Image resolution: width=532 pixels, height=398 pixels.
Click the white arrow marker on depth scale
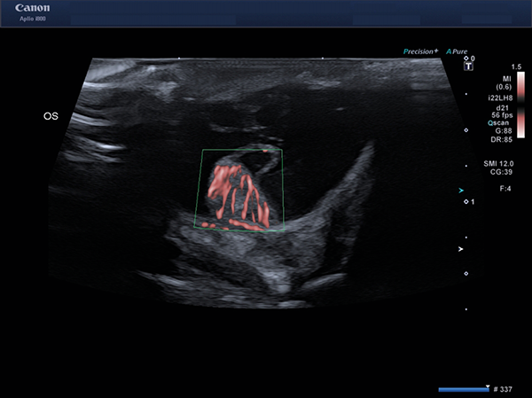pyautogui.click(x=461, y=249)
